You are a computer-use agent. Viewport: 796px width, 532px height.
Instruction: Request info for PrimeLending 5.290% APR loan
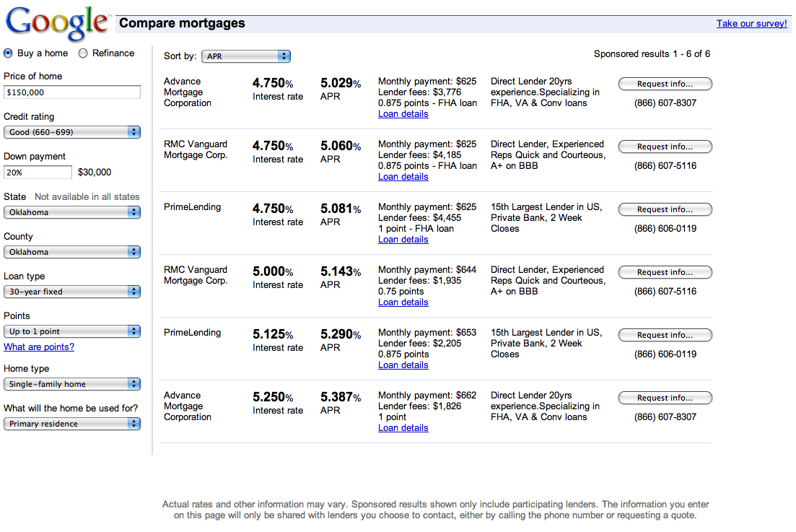click(665, 335)
